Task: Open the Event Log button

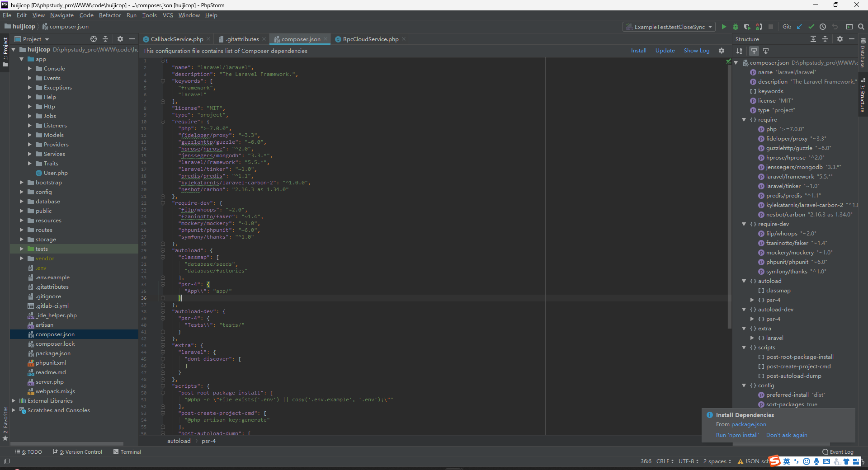Action: click(x=838, y=452)
